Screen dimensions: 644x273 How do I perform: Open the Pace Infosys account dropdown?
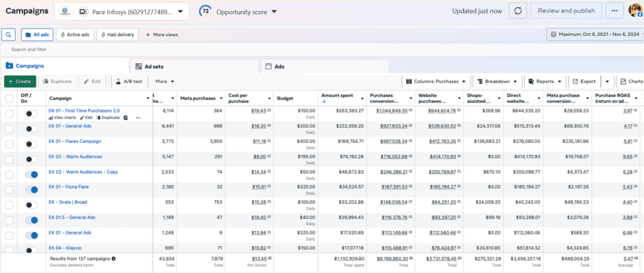tap(180, 11)
